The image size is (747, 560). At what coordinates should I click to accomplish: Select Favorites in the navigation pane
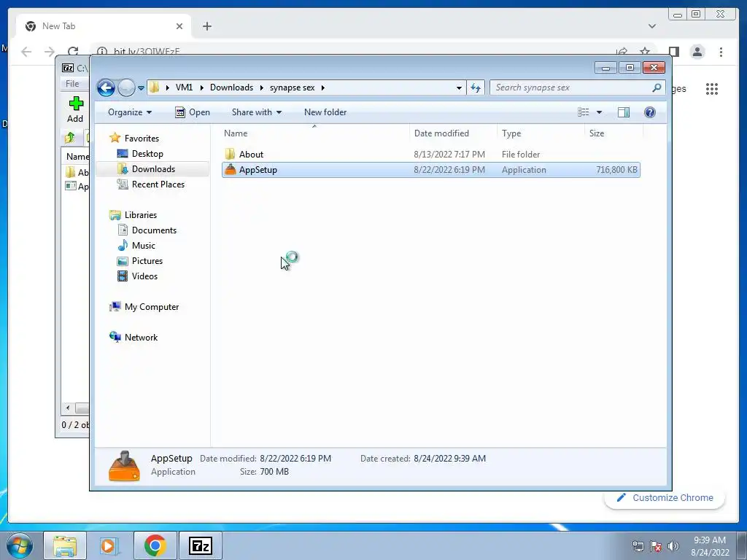142,139
